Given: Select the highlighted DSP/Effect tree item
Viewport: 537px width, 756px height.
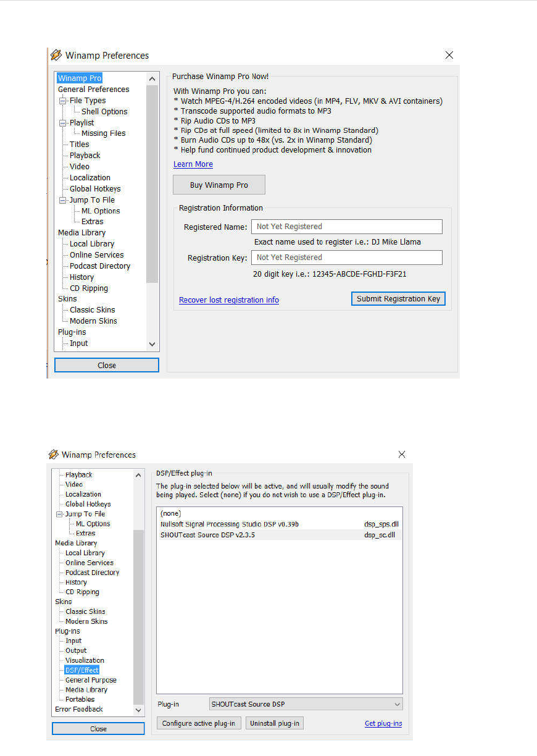Looking at the screenshot, I should coord(81,670).
